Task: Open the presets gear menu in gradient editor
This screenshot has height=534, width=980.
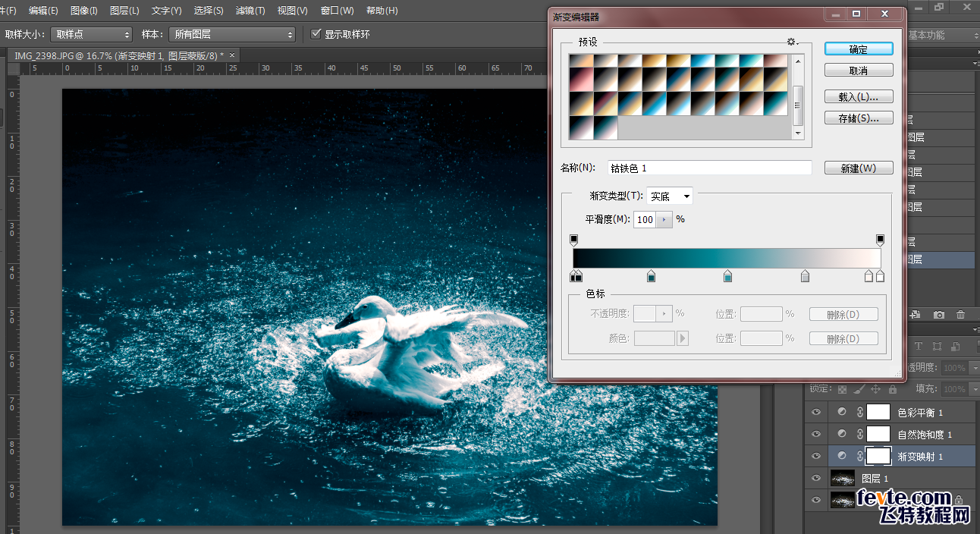Action: [x=793, y=42]
